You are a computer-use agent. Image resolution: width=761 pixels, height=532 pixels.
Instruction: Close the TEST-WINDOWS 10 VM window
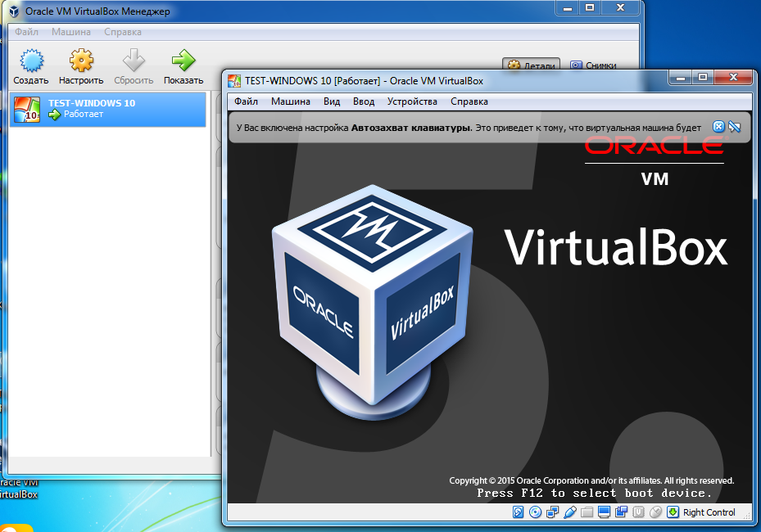click(x=733, y=78)
